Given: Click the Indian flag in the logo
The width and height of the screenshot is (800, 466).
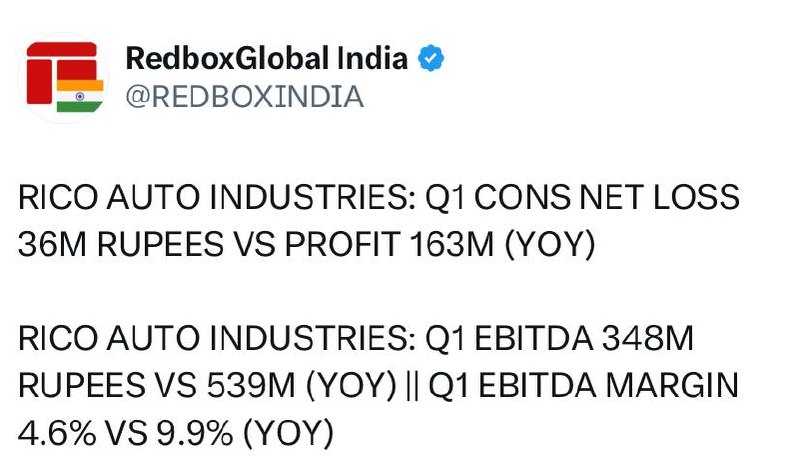Looking at the screenshot, I should point(80,95).
